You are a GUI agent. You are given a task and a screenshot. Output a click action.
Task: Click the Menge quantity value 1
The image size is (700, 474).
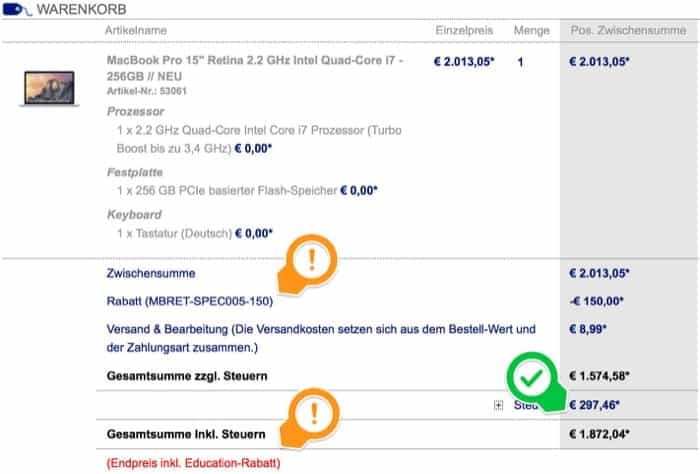coord(520,62)
